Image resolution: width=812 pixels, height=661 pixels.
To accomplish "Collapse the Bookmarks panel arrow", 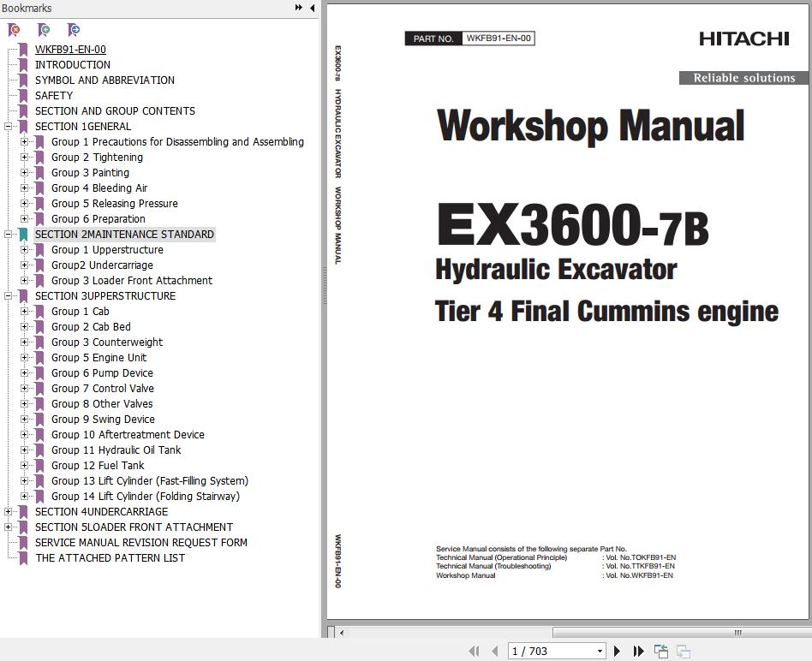I will pos(313,8).
